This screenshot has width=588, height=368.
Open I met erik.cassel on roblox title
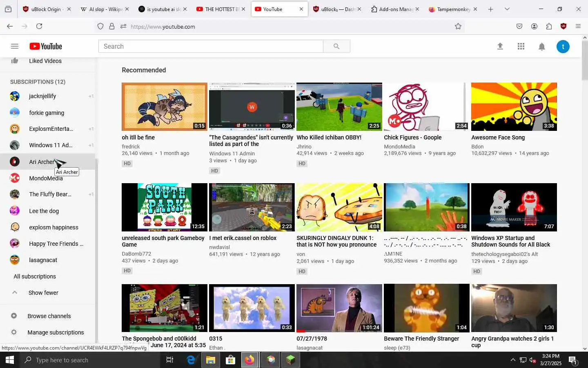[x=243, y=238]
